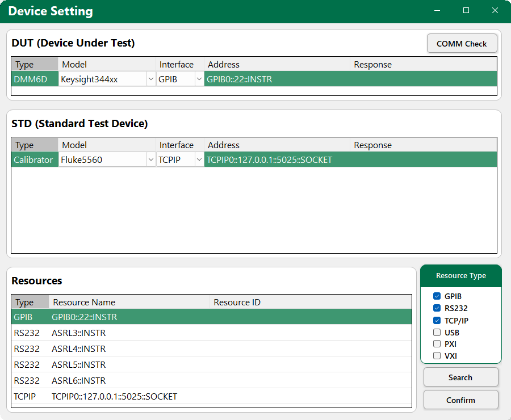
Task: Click the Confirm button
Action: pos(460,400)
